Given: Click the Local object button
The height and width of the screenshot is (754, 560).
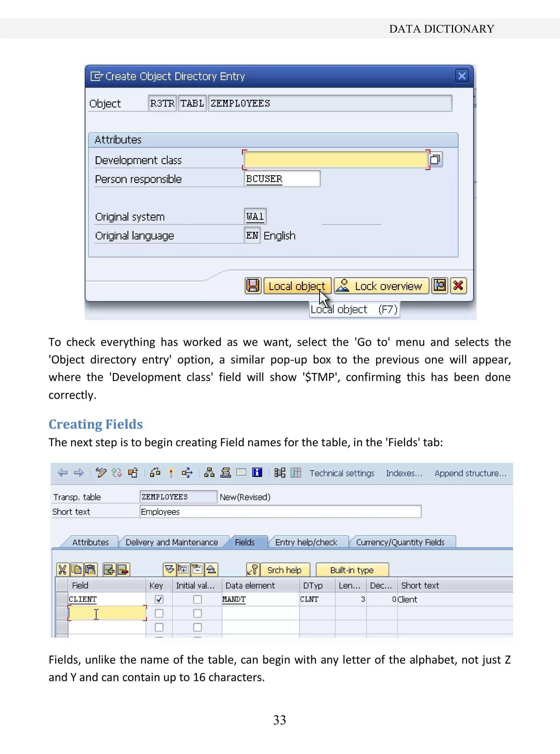Looking at the screenshot, I should tap(297, 286).
